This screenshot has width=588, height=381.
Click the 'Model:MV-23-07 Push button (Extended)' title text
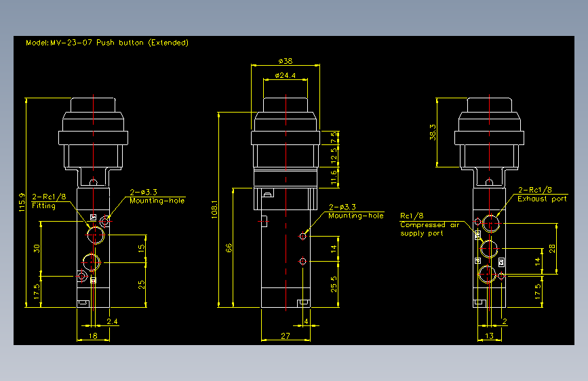click(107, 43)
